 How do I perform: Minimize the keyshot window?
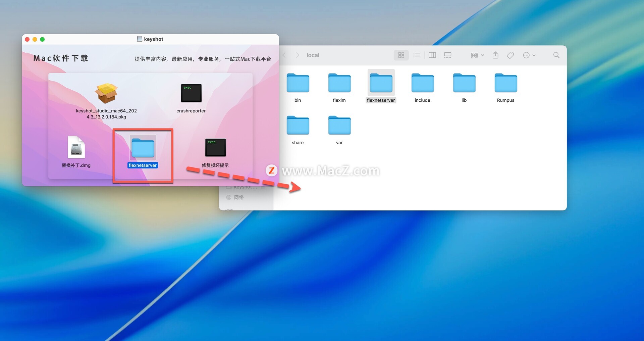[x=35, y=39]
